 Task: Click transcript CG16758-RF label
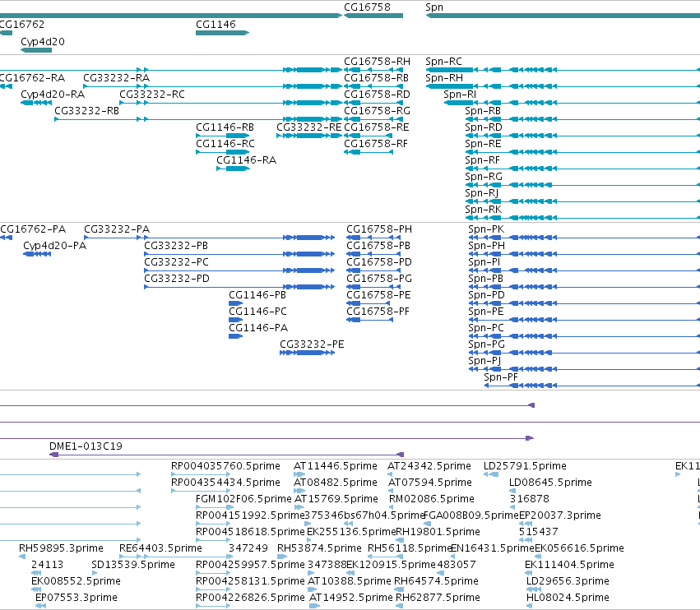376,144
